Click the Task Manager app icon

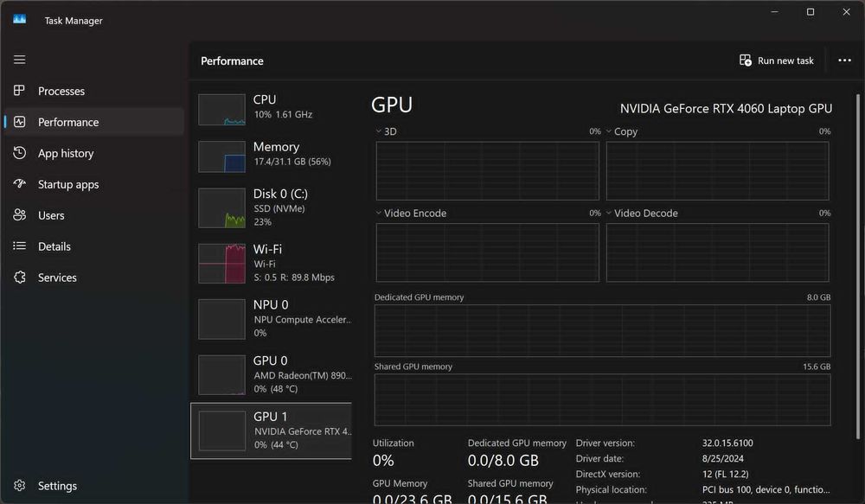[x=19, y=19]
